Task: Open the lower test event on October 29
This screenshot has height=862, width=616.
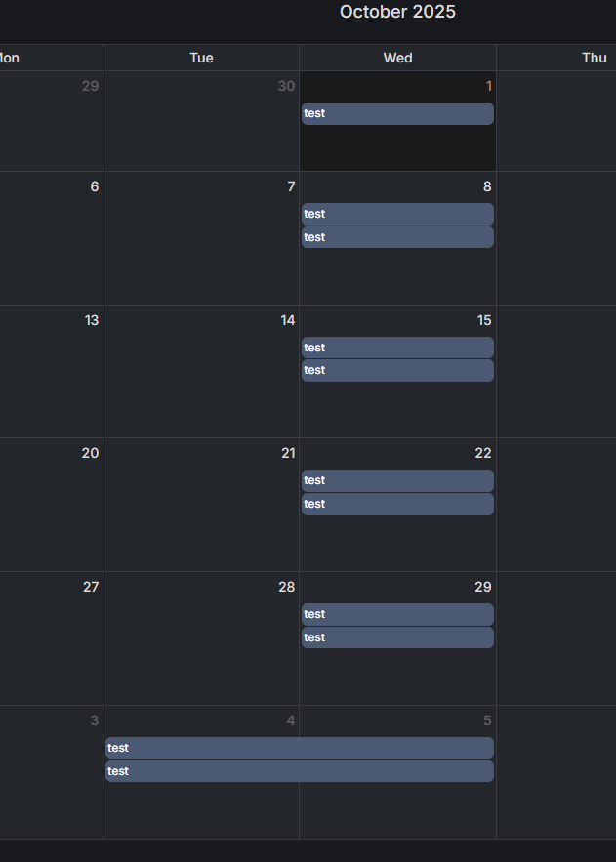Action: (397, 637)
